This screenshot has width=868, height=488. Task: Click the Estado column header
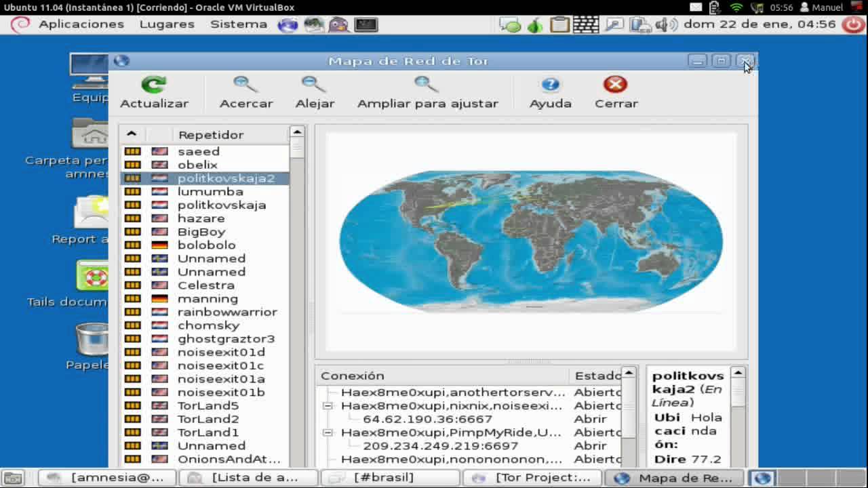595,375
